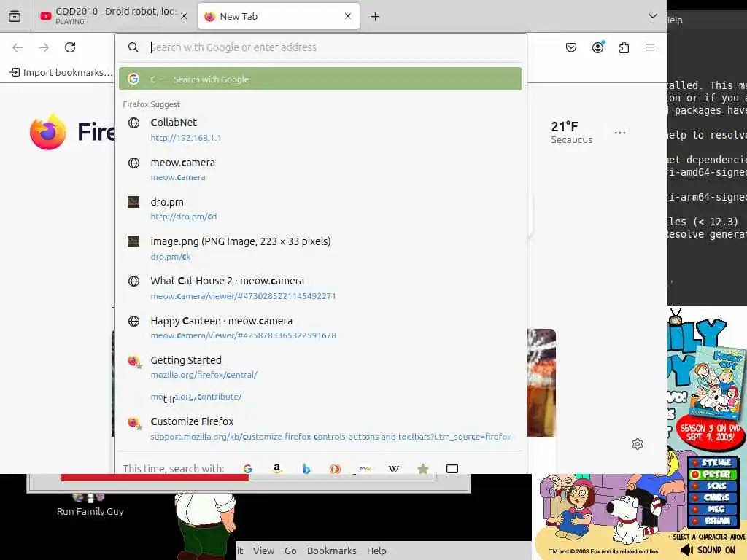Select the Lois character button
Screen dimensions: 747x560
(713, 486)
